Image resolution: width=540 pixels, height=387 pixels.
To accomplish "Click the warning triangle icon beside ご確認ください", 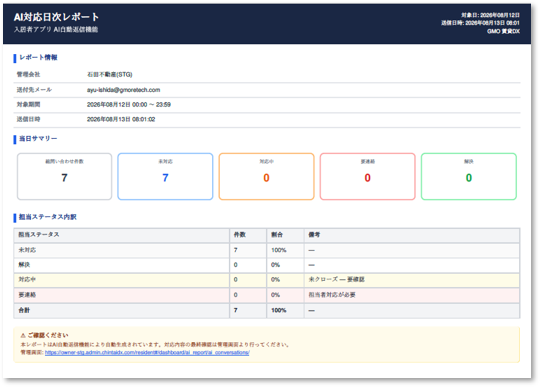I will 23,335.
